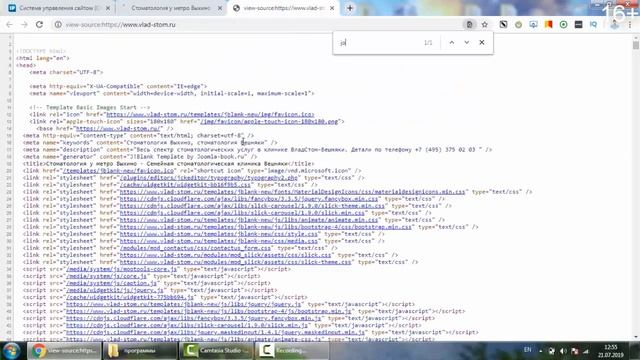Viewport: 640px width, 360px height.
Task: Click the vertical scrollbar thumb
Action: click(x=636, y=45)
